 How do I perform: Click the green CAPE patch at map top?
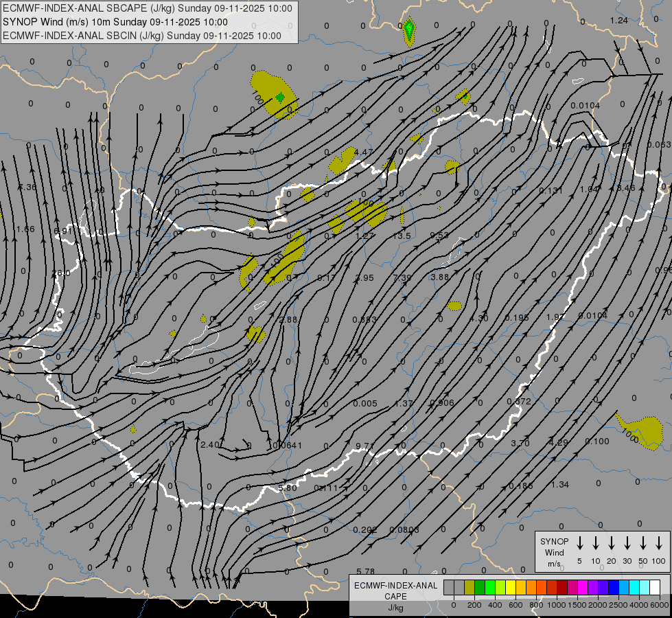[409, 31]
